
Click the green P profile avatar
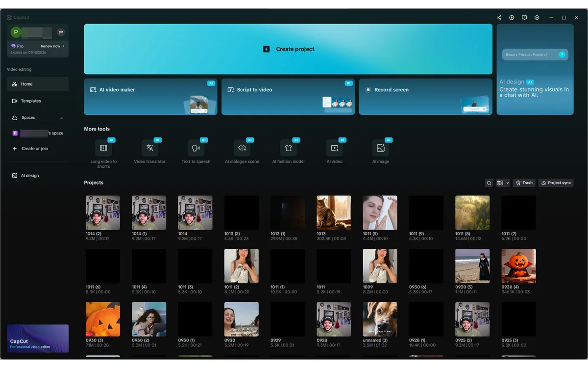16,32
